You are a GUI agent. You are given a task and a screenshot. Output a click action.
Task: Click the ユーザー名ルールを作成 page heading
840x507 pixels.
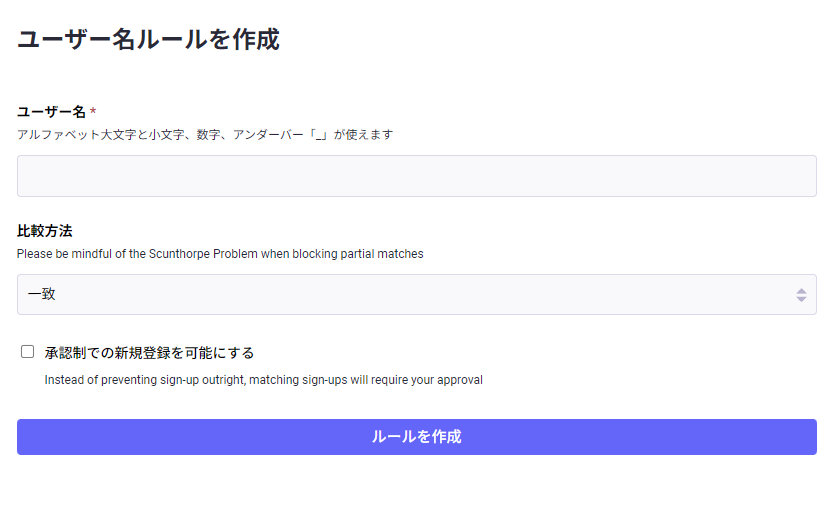point(148,39)
